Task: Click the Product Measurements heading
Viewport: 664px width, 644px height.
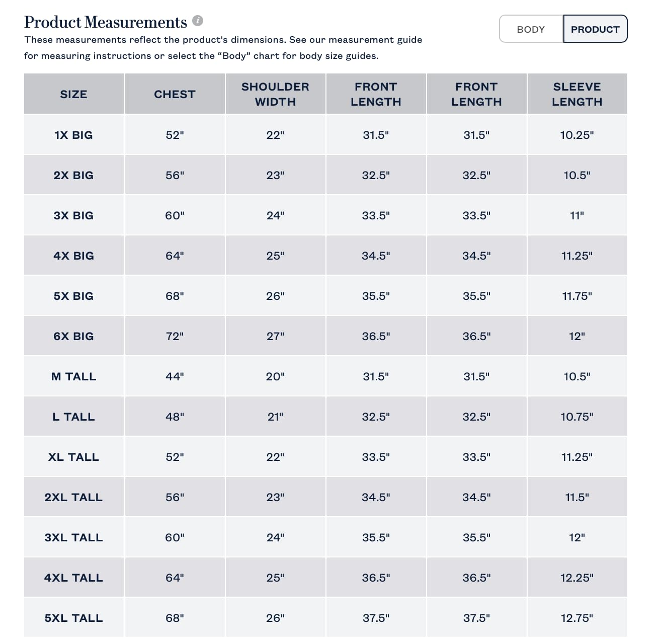Action: pos(106,22)
